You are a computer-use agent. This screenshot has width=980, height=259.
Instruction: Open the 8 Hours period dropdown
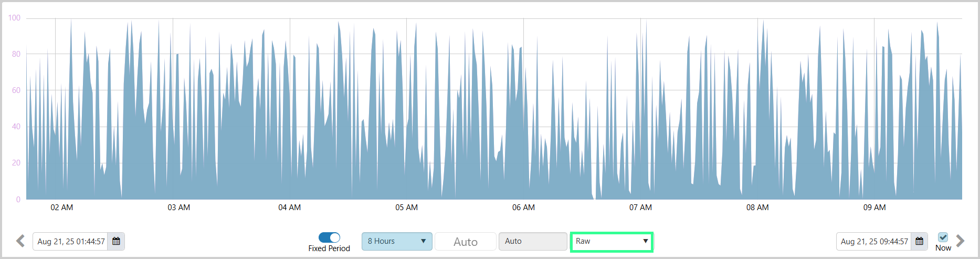tap(397, 241)
